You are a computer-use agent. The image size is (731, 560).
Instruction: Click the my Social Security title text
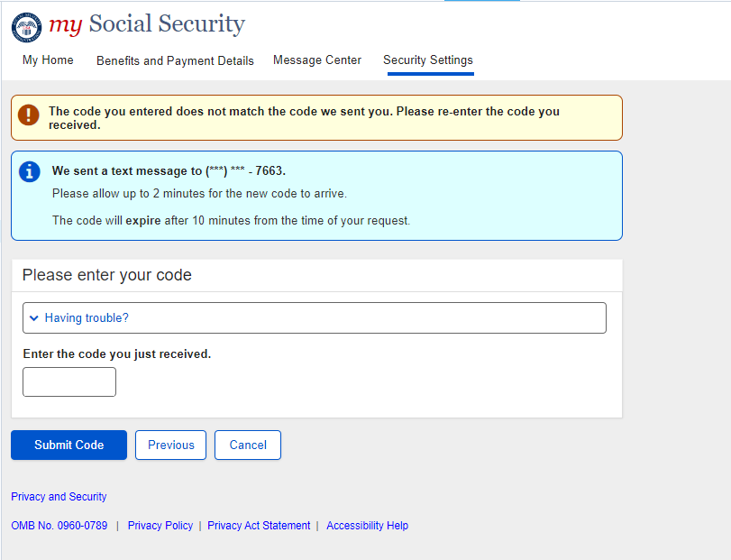147,24
